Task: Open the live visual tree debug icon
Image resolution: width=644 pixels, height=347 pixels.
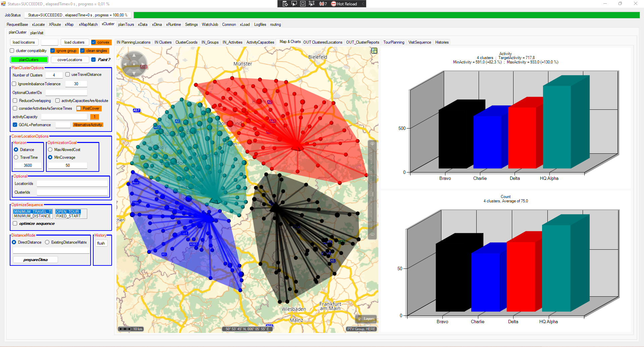Action: 285,4
